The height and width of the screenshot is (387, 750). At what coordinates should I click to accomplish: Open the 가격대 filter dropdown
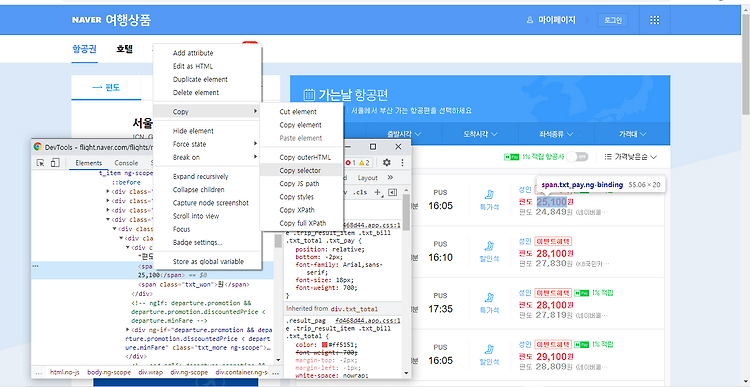[x=632, y=134]
